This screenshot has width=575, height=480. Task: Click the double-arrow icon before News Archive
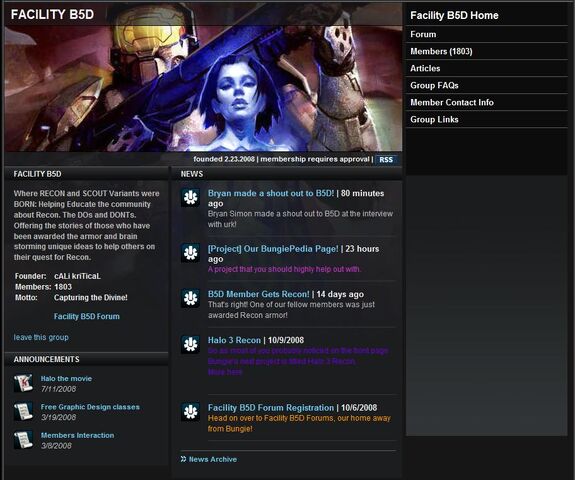tap(183, 459)
